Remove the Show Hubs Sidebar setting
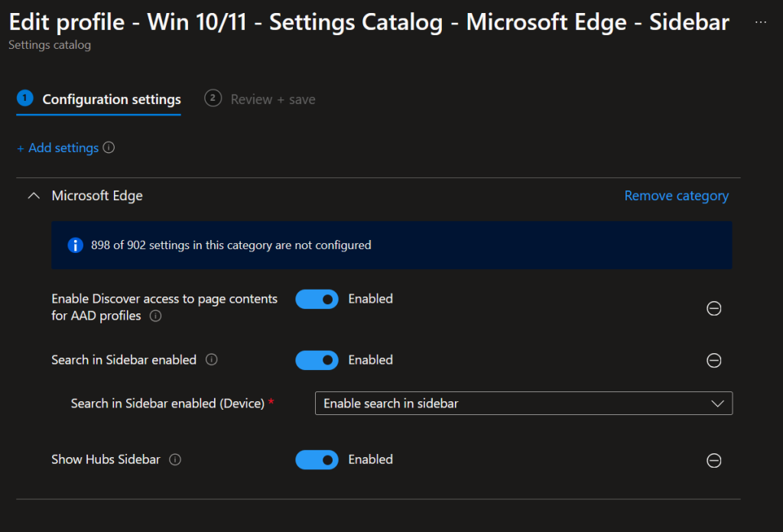 713,460
